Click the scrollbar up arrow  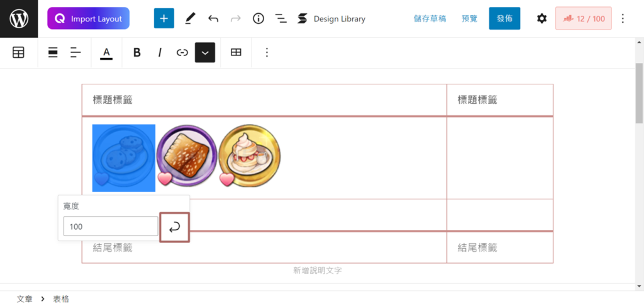[x=639, y=42]
